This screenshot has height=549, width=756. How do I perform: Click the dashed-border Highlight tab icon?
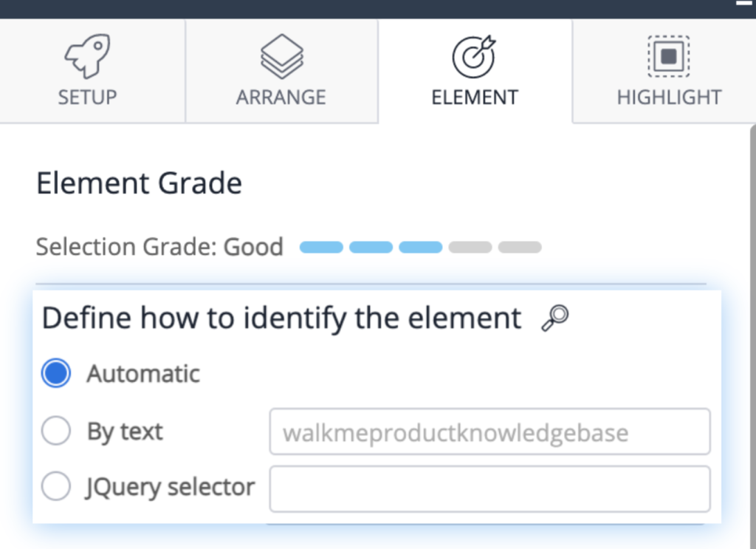[668, 55]
